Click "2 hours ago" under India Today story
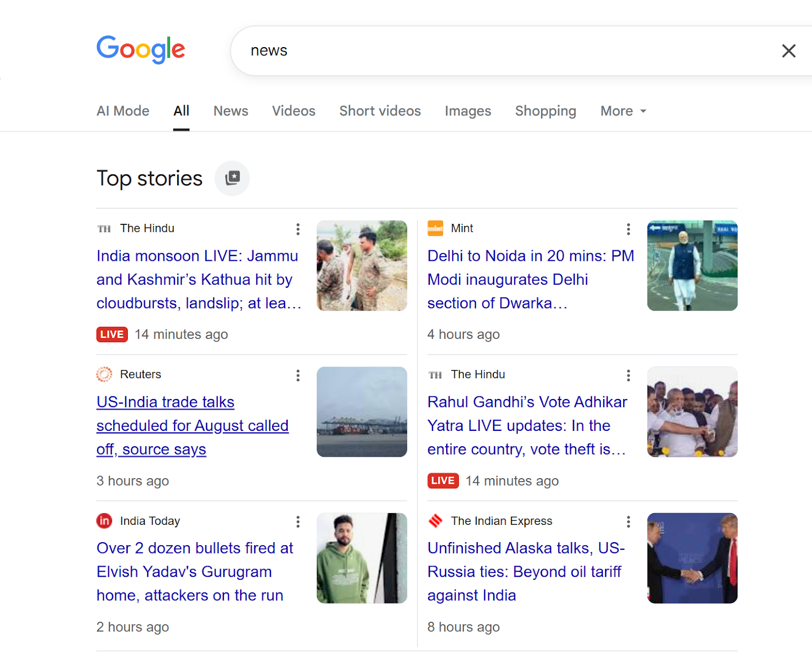The image size is (812, 671). pos(132,627)
